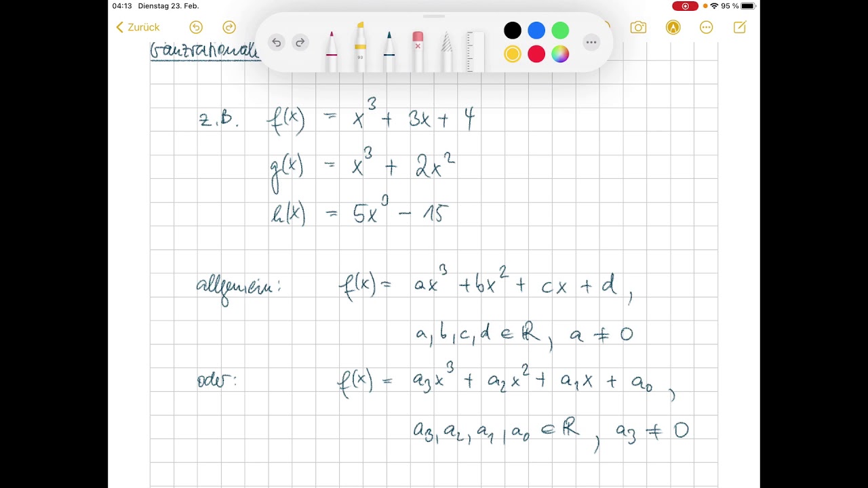
Task: Tap the handwritten 'oder:' label
Action: click(217, 380)
